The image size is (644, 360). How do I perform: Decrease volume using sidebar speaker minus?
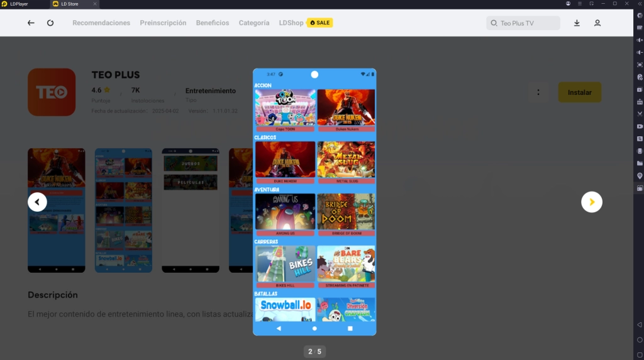640,53
